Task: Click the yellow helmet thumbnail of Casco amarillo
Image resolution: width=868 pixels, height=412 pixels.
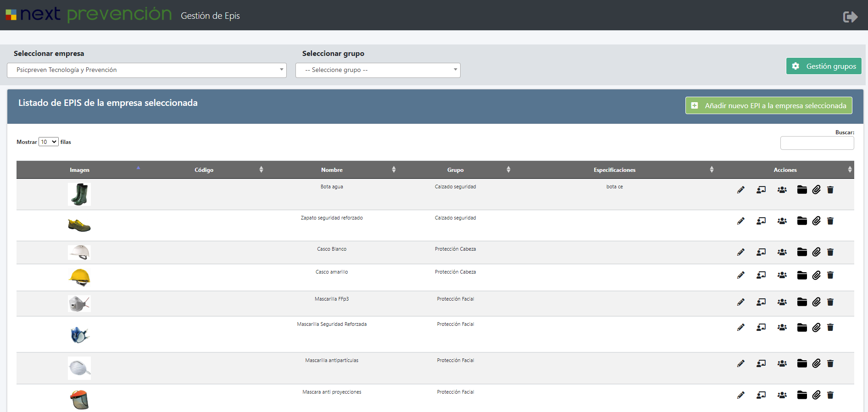Action: coord(79,277)
